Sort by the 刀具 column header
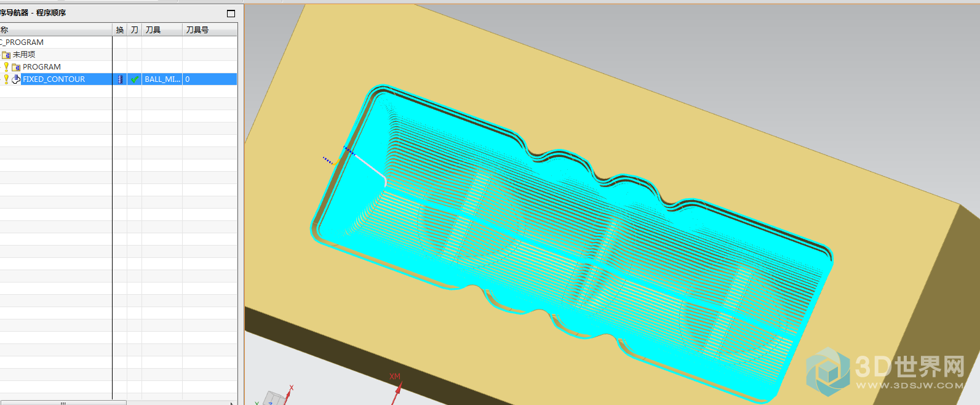The width and height of the screenshot is (980, 405). tap(162, 30)
